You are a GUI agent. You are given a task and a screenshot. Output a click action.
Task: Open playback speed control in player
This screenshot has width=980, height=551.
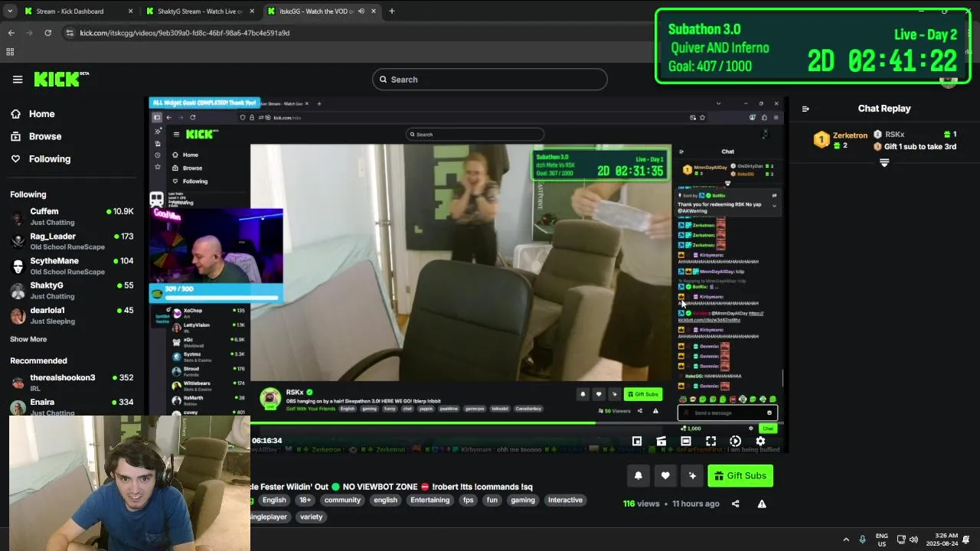click(735, 441)
